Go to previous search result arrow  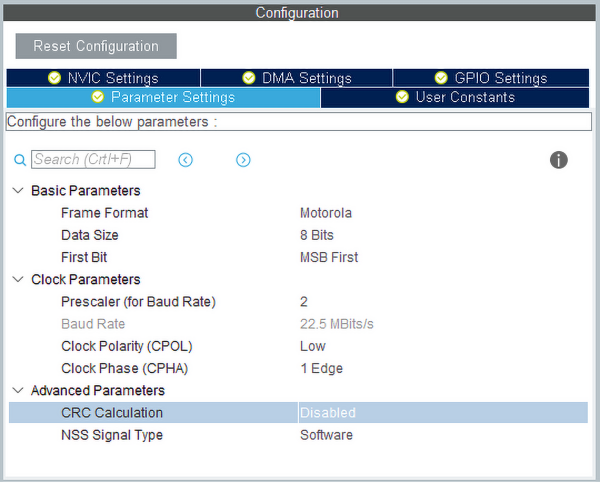click(185, 160)
